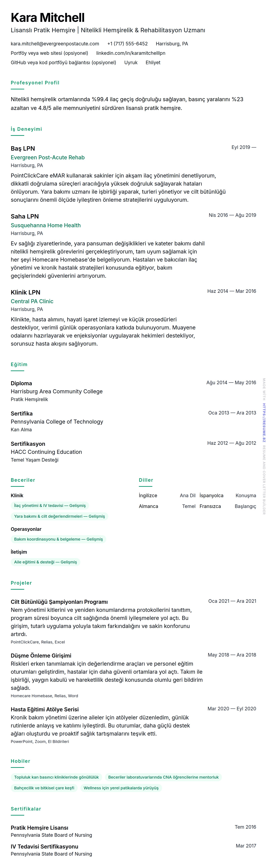Viewport: 267px width, 868px height.
Task: Click the "Wellness için yerel patikalarda yürüyüş" tag
Action: coord(121,788)
